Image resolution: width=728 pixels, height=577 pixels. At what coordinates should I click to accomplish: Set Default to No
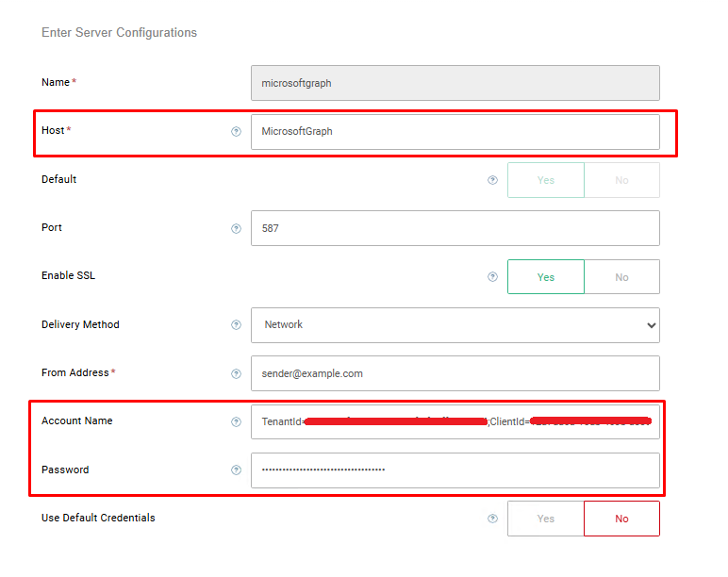click(621, 180)
